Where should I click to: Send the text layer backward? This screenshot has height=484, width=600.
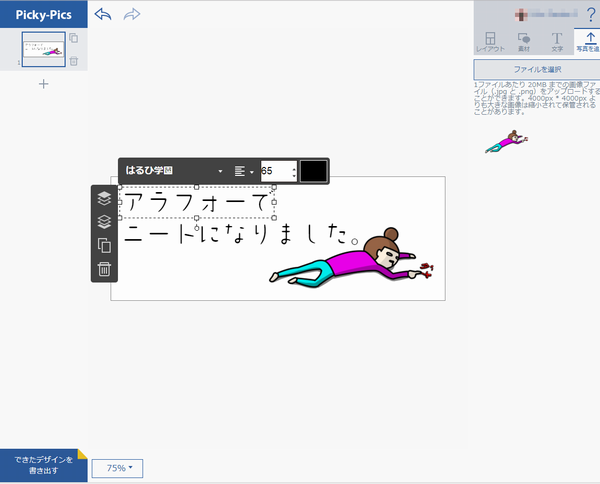coord(104,222)
